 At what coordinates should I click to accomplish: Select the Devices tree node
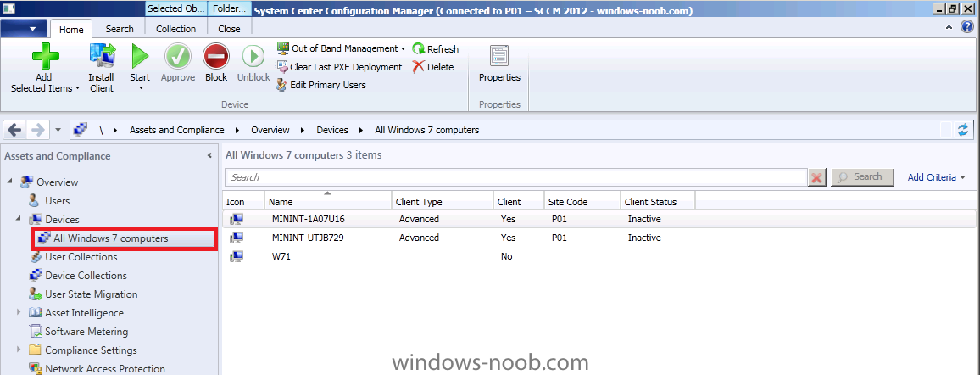[x=62, y=220]
